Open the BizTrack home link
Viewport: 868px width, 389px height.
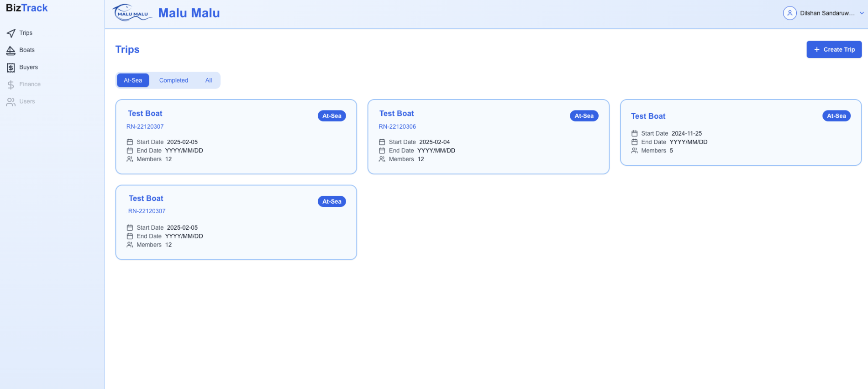click(27, 8)
